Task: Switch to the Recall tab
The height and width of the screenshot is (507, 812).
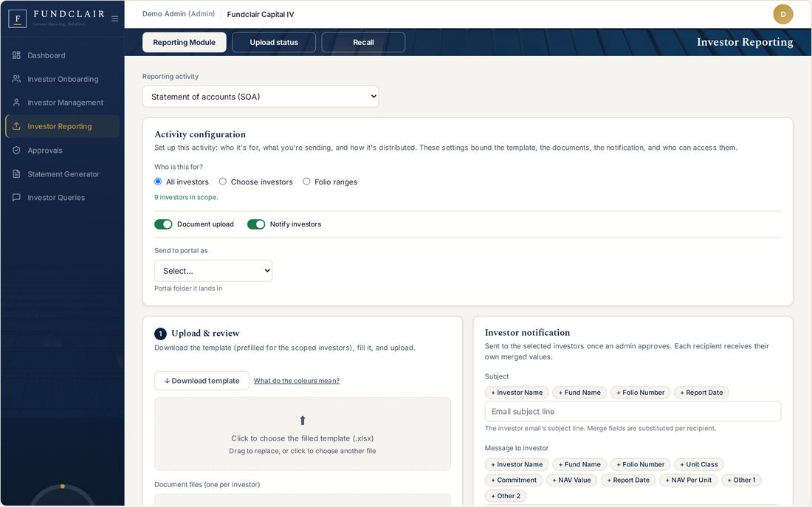Action: click(363, 43)
